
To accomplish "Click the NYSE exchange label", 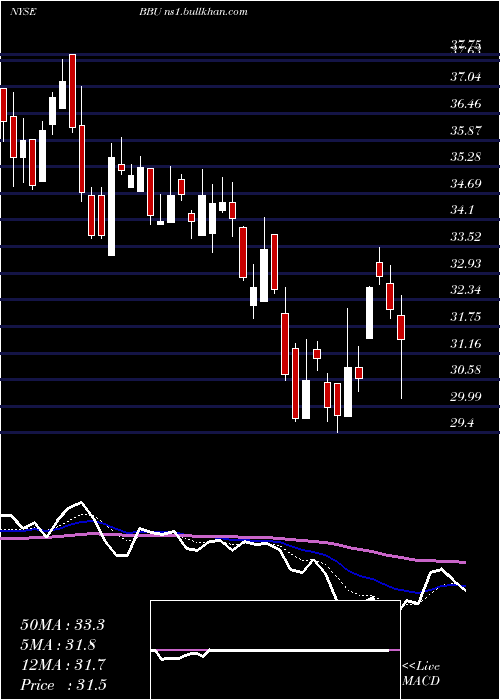I will [x=23, y=12].
